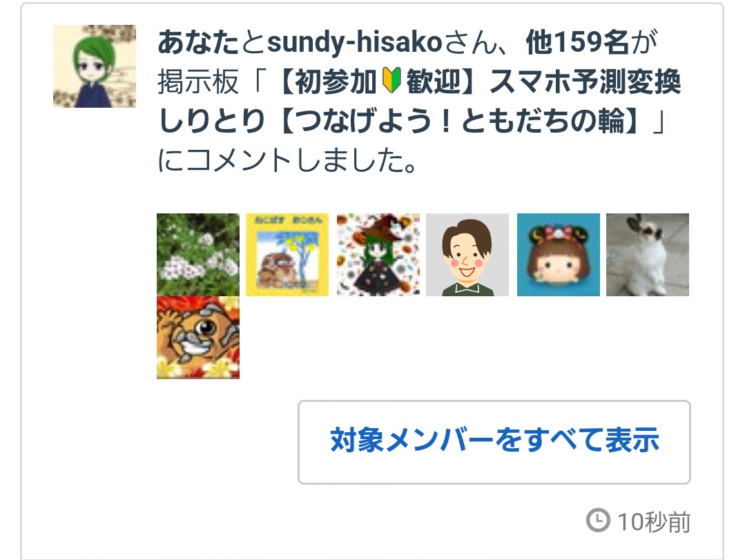
Task: Click the 10秒前 timestamp text
Action: coord(654,522)
